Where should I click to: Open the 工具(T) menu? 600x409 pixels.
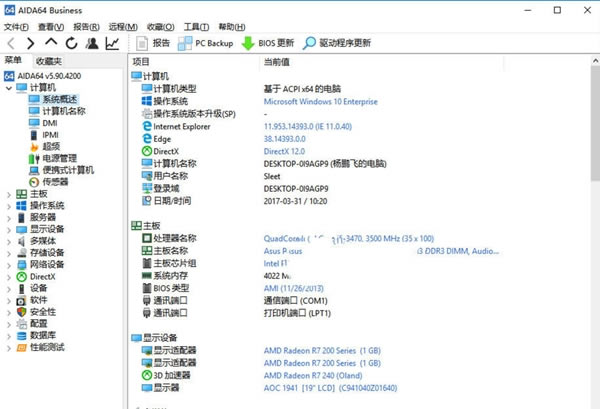click(197, 27)
